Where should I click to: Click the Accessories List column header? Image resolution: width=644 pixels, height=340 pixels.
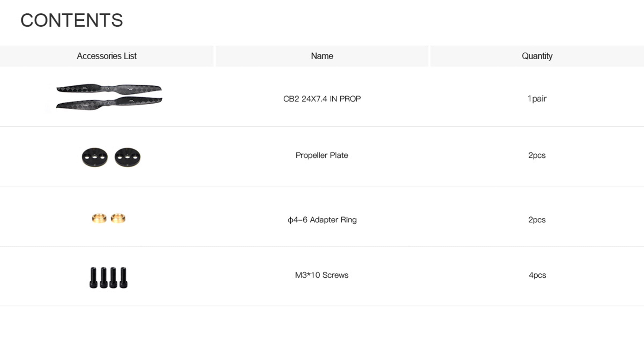coord(107,56)
